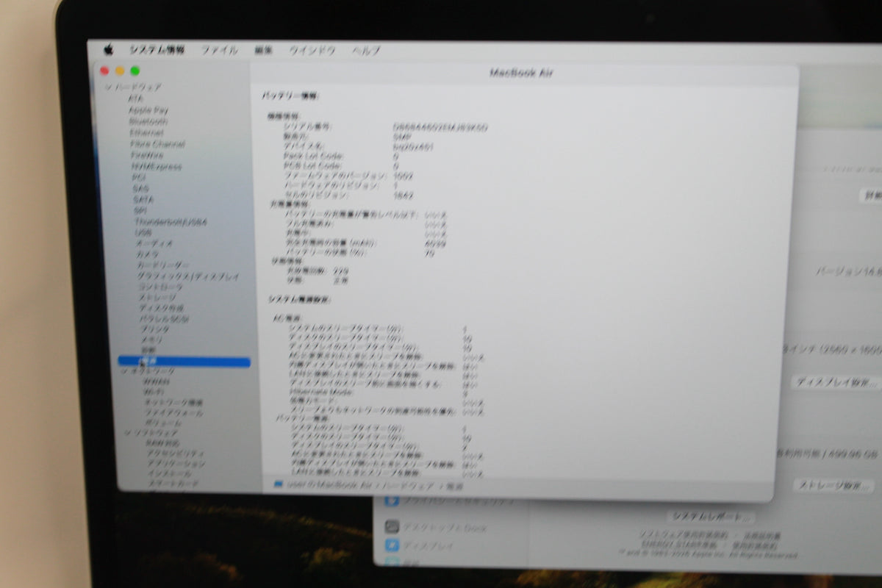Select FireWire in the sidebar

coord(148,155)
